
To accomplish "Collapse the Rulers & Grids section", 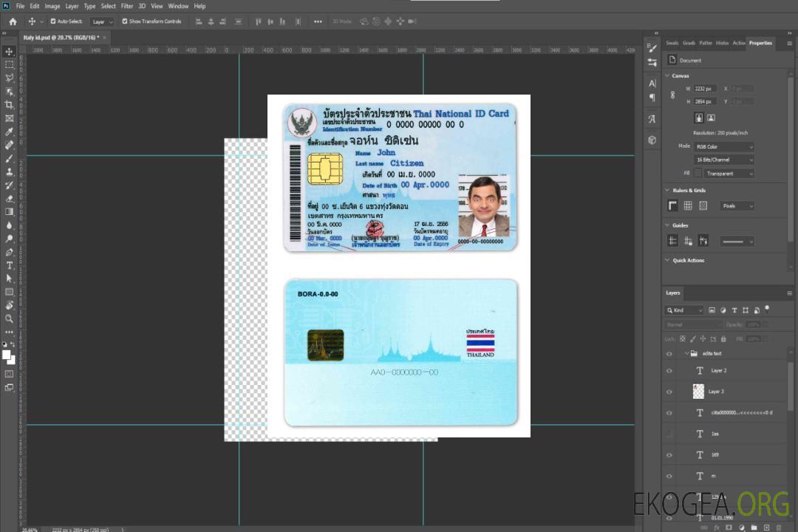I will [x=667, y=190].
